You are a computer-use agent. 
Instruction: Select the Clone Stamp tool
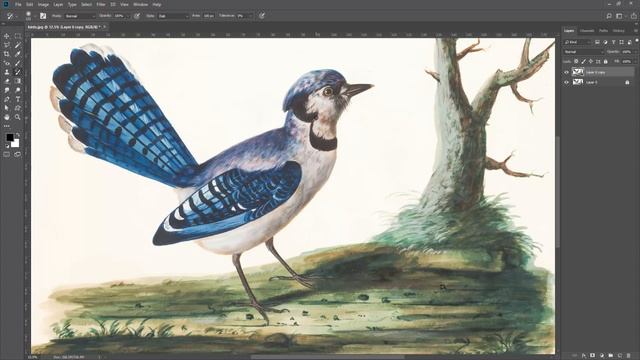tap(7, 72)
